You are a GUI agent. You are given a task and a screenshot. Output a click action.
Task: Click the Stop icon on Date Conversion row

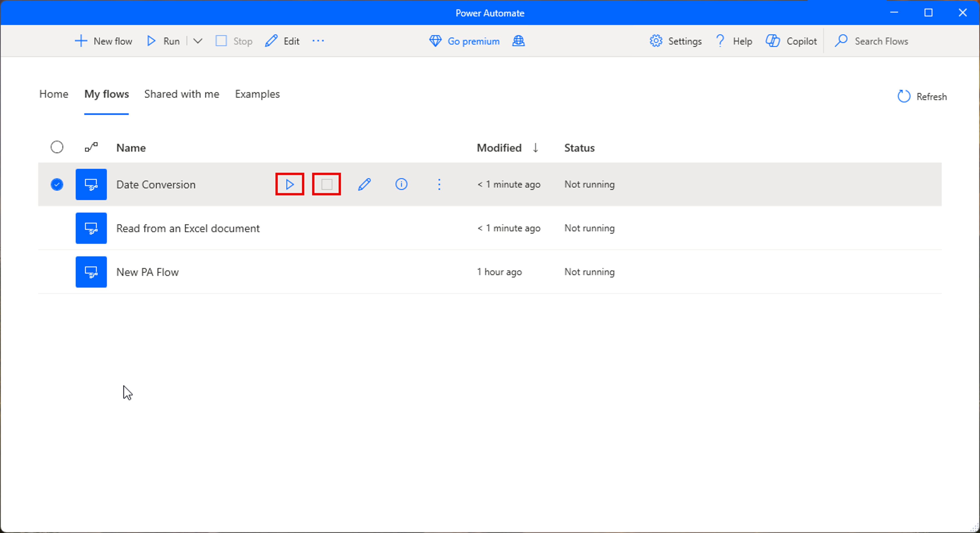click(x=327, y=184)
